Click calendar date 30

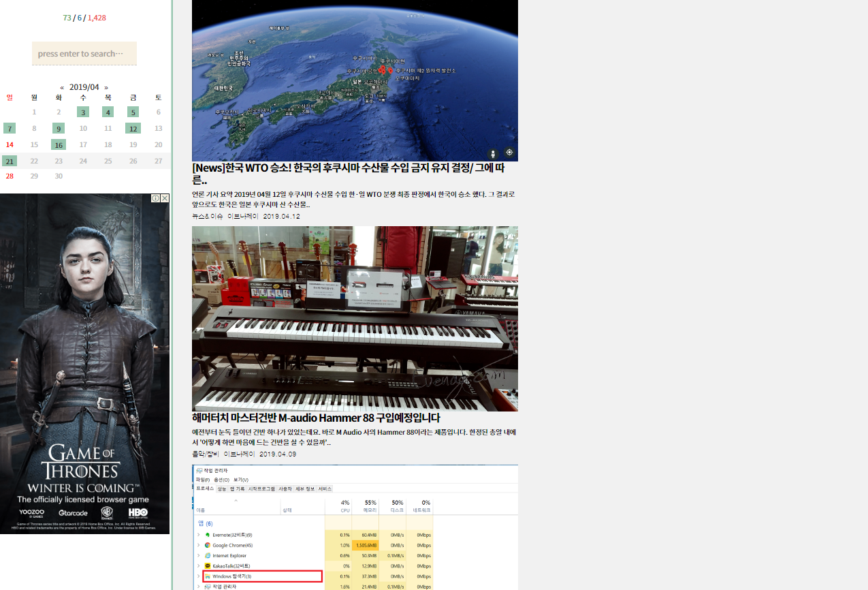pos(59,176)
